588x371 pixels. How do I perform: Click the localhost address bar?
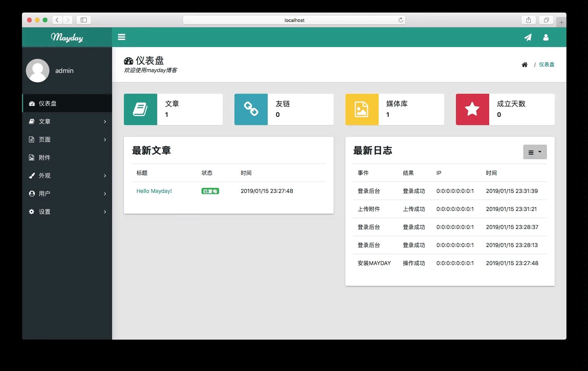pos(294,20)
